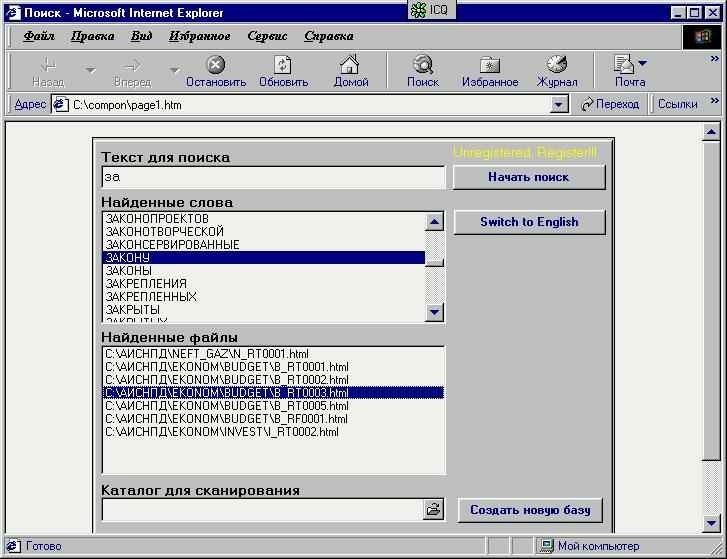Screen dimensions: 727x559
Task: Click the Mail (Почта) toolbar icon
Action: [x=625, y=66]
